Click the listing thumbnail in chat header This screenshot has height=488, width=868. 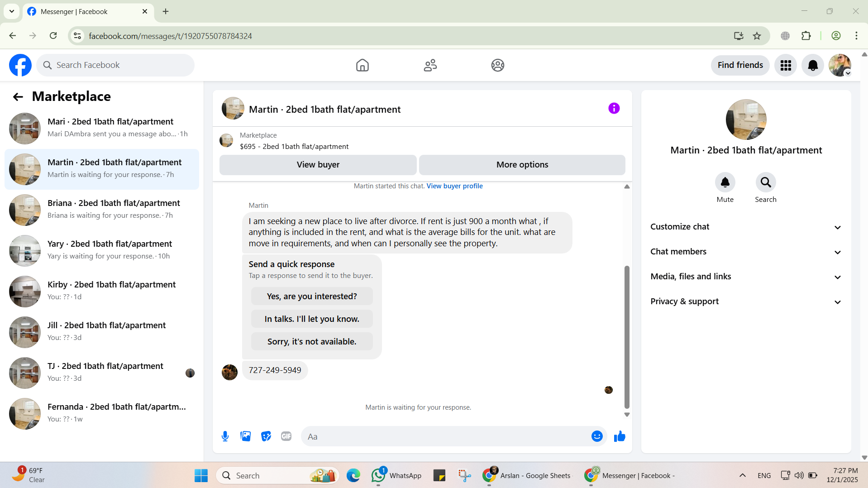pos(233,108)
